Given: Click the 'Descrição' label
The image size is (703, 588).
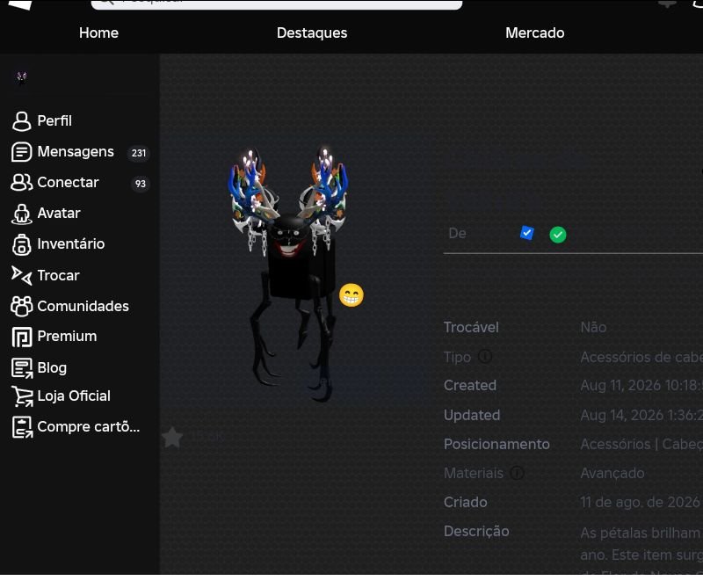Looking at the screenshot, I should point(476,532).
